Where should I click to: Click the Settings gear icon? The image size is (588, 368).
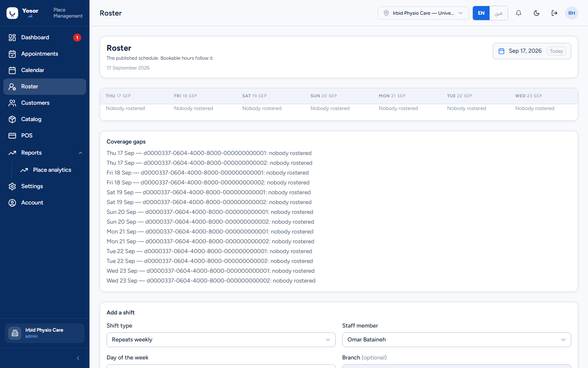(12, 186)
